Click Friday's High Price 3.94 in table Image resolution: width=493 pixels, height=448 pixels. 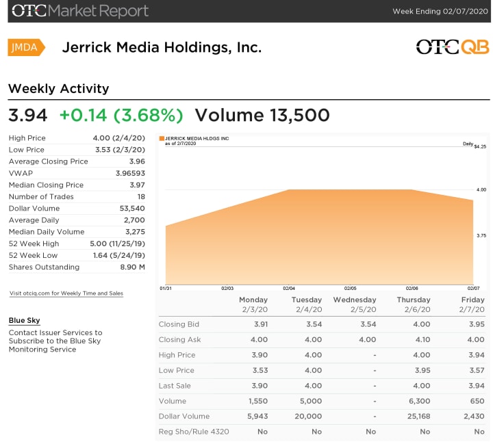[477, 355]
